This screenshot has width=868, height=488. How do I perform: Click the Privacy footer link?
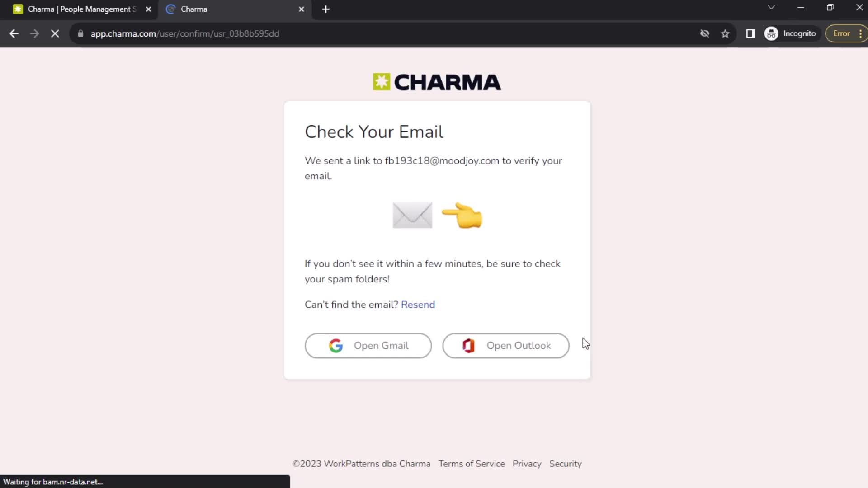527,464
